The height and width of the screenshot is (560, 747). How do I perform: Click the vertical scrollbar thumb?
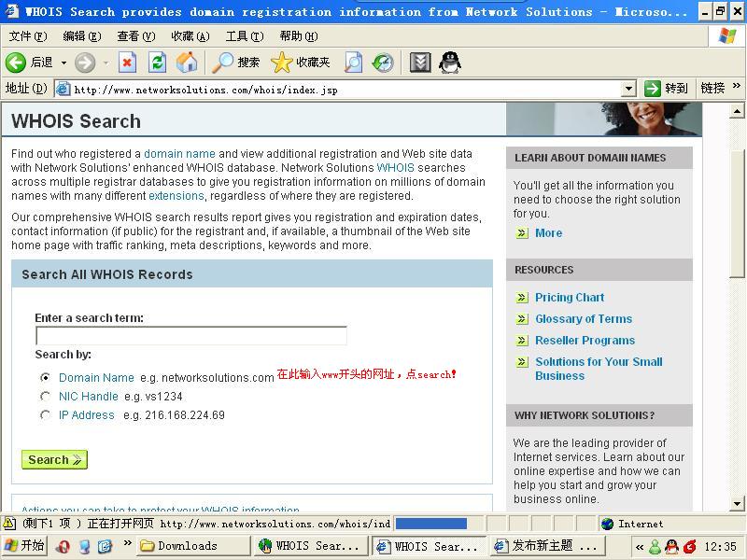pyautogui.click(x=737, y=214)
